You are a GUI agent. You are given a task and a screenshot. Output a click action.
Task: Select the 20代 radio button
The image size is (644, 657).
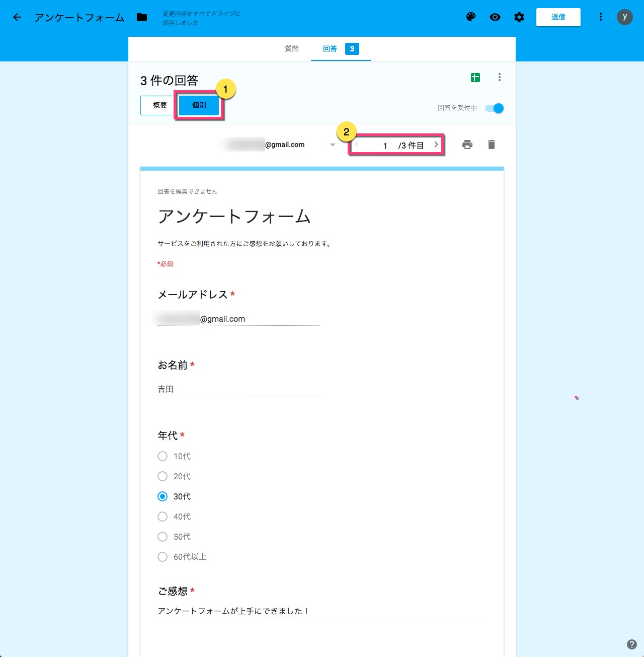163,476
